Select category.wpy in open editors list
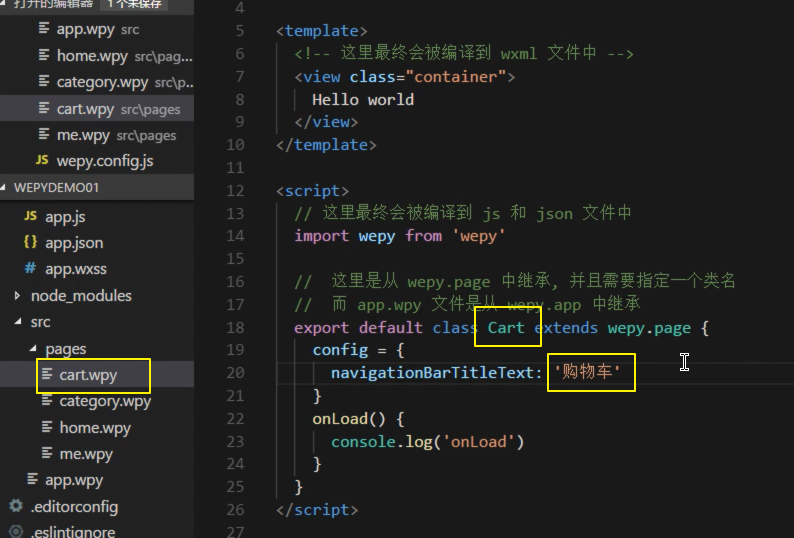 102,82
